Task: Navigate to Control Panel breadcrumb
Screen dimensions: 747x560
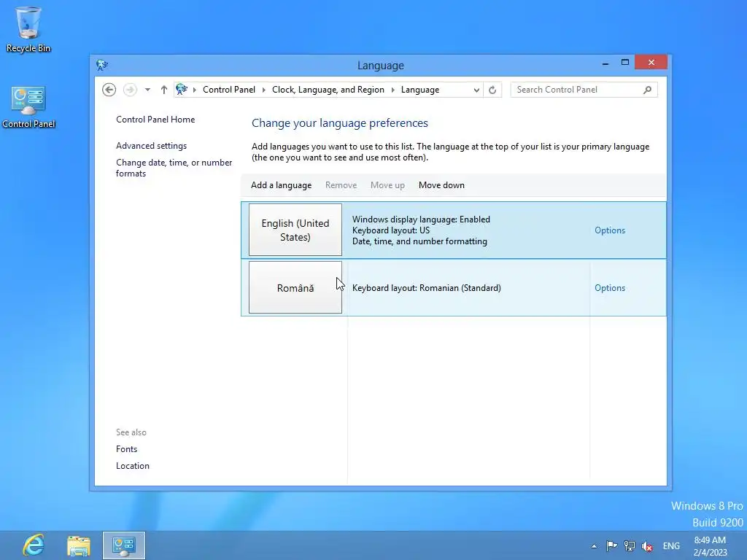Action: coord(228,90)
